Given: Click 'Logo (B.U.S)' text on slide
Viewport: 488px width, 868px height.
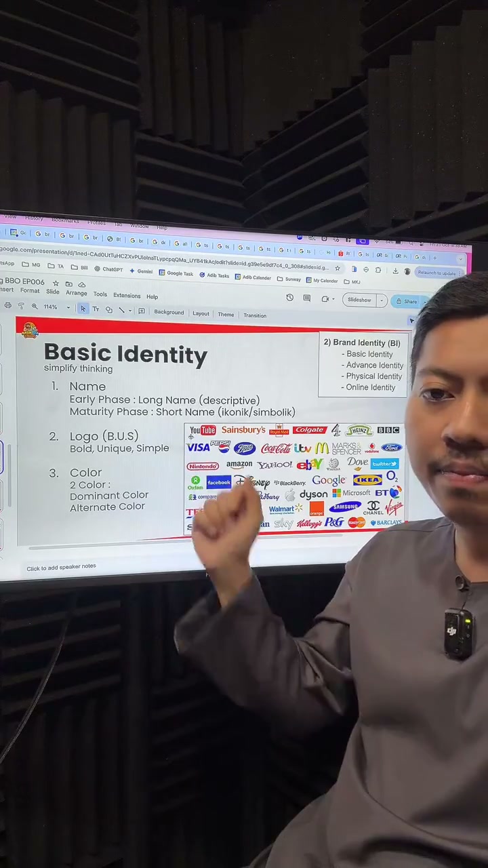Looking at the screenshot, I should tap(104, 436).
